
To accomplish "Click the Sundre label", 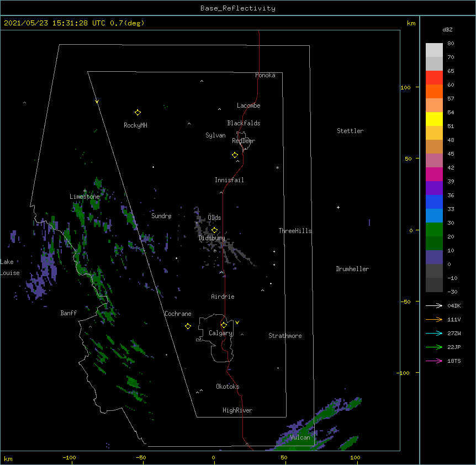I will click(x=161, y=216).
